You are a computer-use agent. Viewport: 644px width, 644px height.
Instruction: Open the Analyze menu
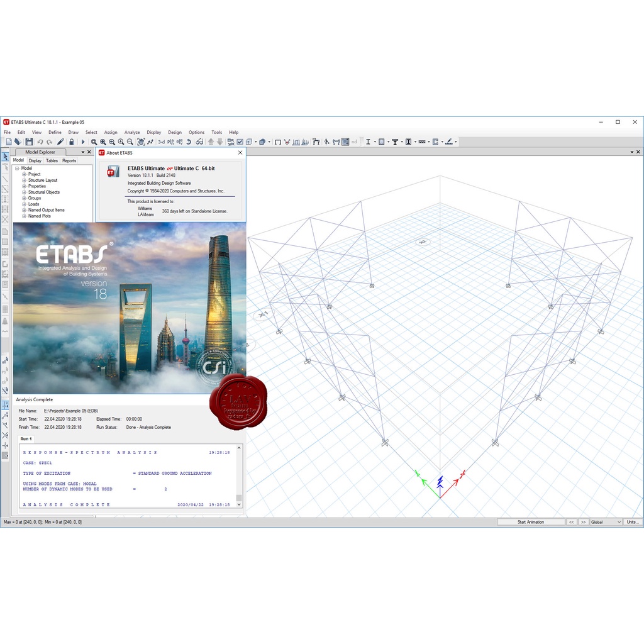pyautogui.click(x=132, y=133)
